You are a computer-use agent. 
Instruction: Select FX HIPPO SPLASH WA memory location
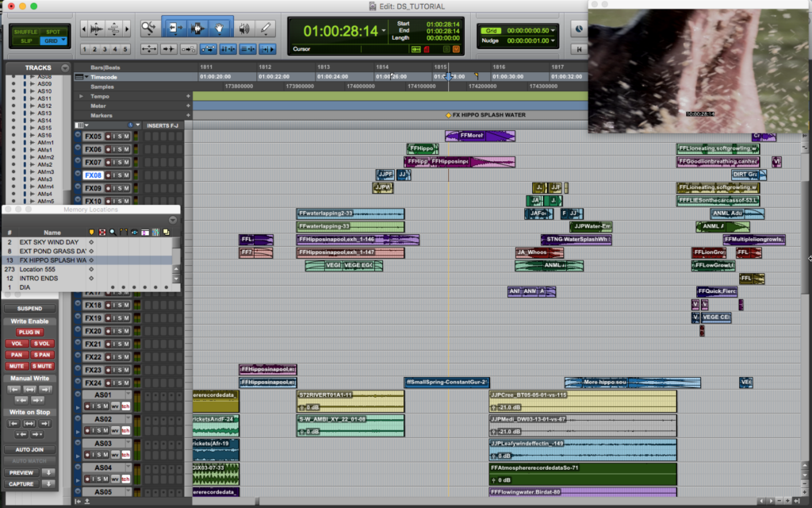(x=88, y=260)
